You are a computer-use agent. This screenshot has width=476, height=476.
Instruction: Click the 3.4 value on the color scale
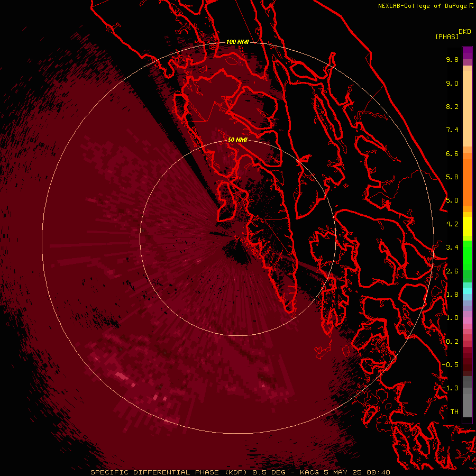[452, 248]
